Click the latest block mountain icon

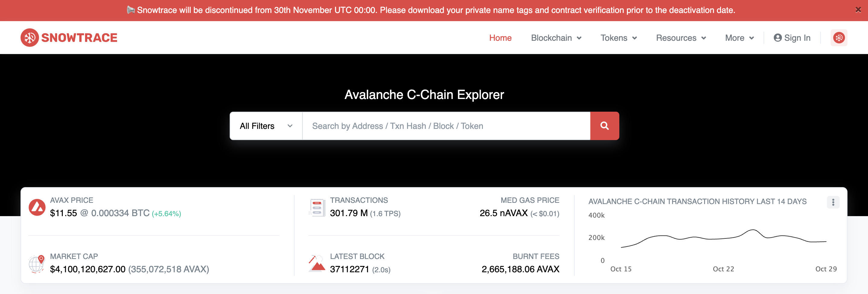(x=317, y=264)
